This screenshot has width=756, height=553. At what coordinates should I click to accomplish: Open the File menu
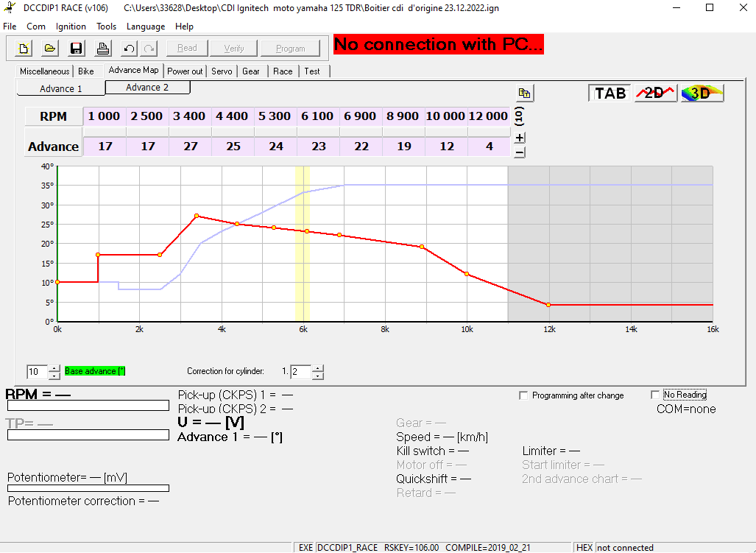(10, 27)
